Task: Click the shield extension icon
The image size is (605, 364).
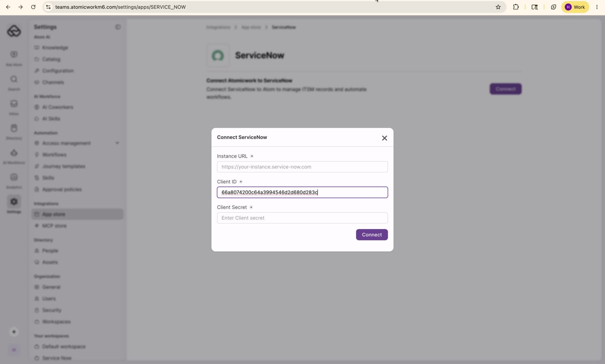Action: click(553, 7)
